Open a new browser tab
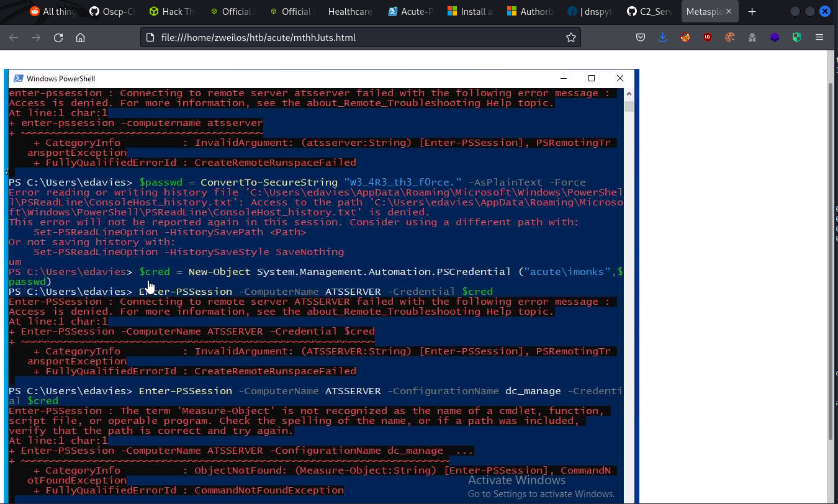The image size is (838, 504). tap(752, 11)
